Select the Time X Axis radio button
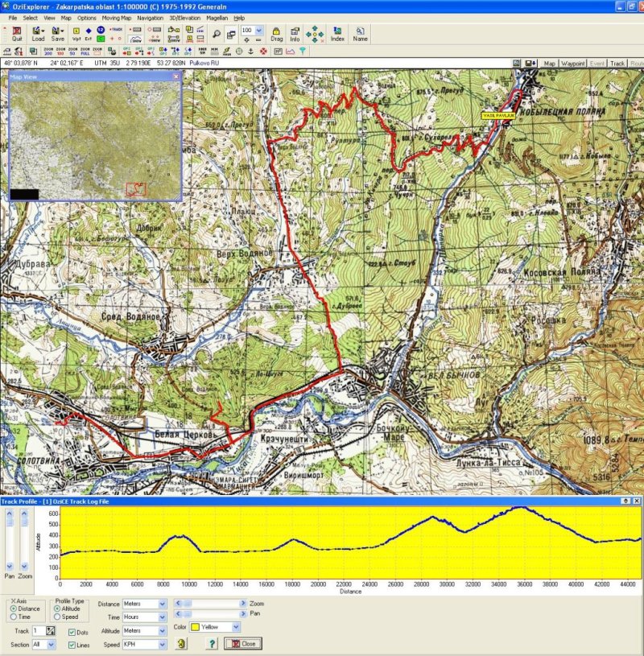644x656 pixels. coord(13,617)
